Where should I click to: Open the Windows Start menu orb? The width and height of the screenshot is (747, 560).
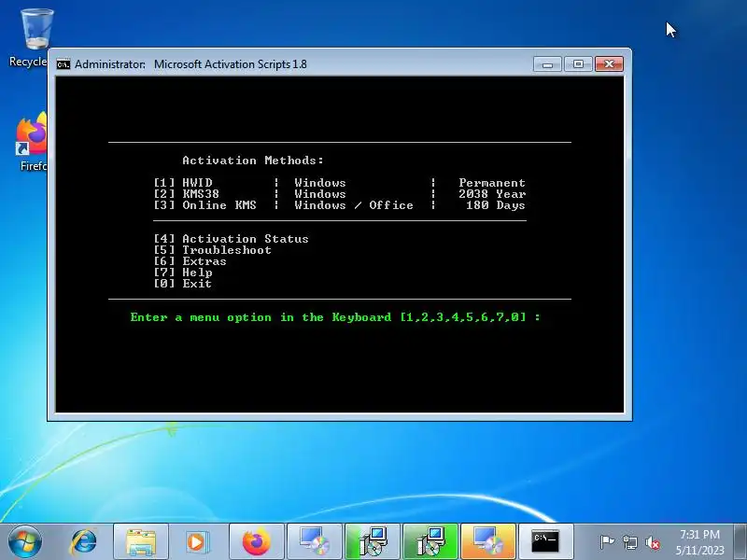(x=24, y=541)
